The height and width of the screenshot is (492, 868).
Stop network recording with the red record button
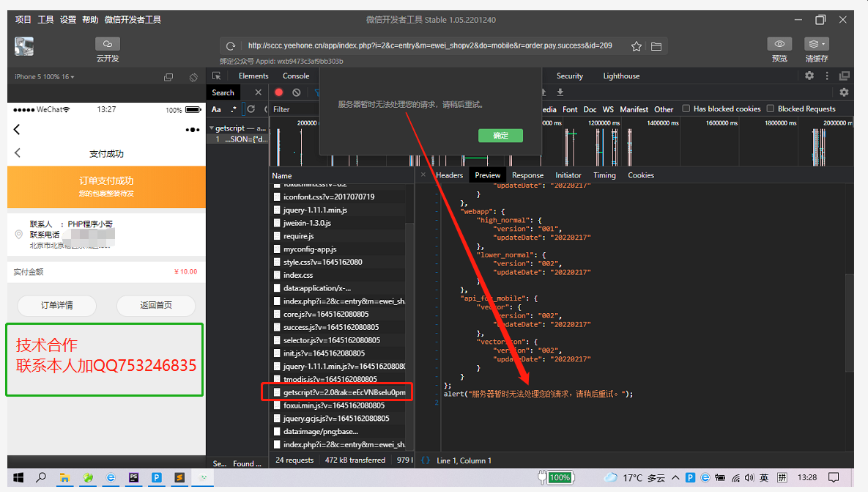click(279, 92)
